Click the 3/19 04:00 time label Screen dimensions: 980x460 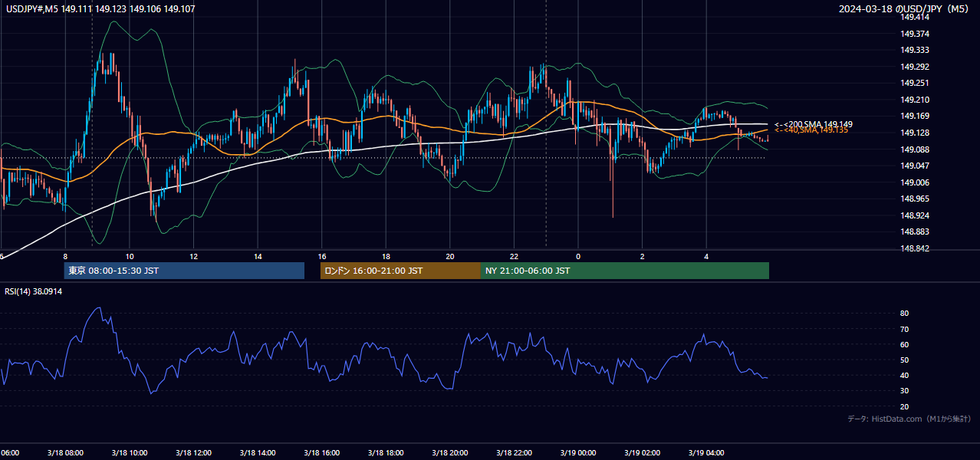click(706, 453)
